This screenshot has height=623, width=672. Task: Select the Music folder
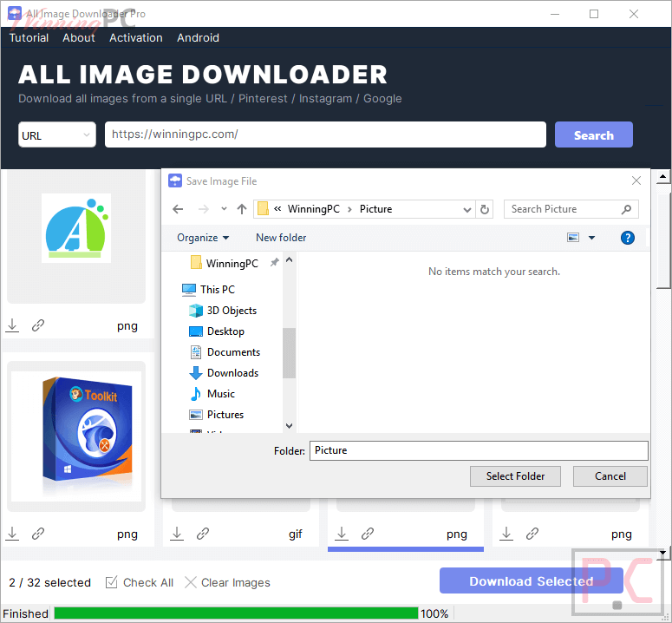coord(212,394)
